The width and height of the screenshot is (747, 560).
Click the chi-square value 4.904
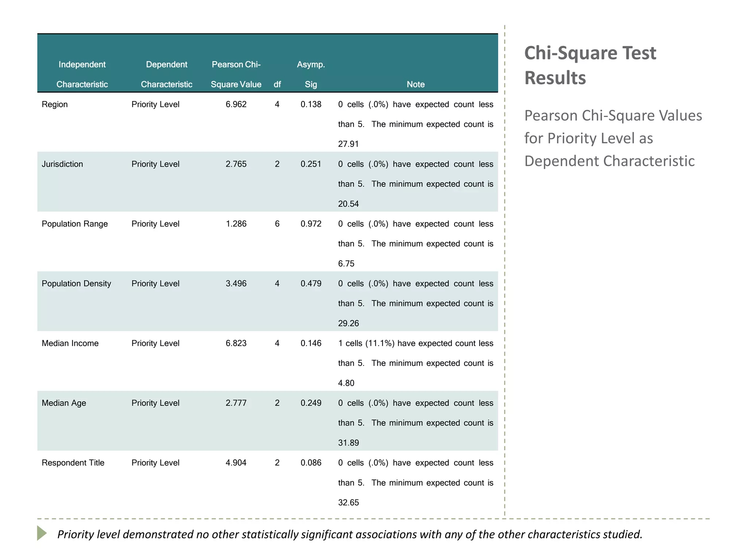[x=236, y=463]
